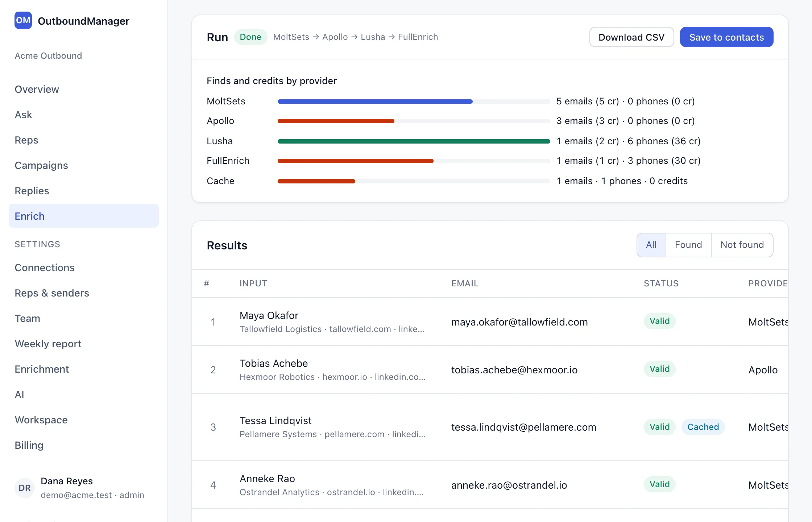
Task: Open Weekly report settings
Action: [x=84, y=344]
